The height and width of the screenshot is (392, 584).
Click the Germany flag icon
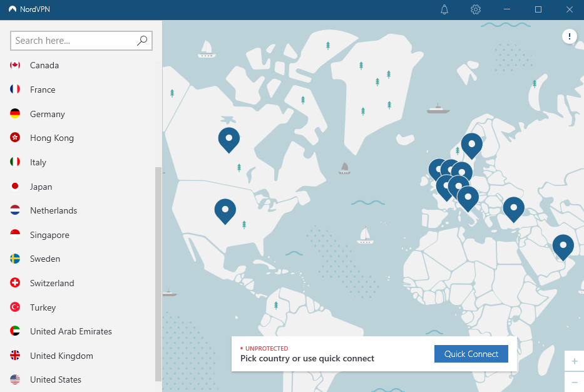tap(15, 113)
